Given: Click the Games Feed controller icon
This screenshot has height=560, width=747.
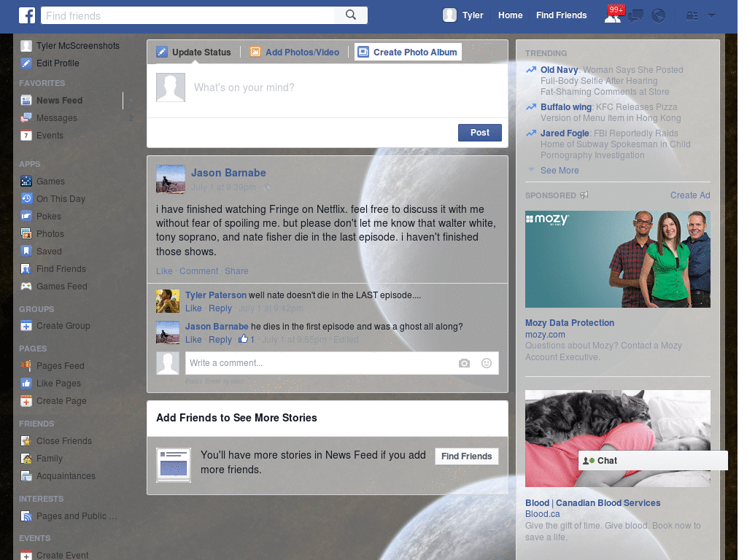Looking at the screenshot, I should pos(26,286).
